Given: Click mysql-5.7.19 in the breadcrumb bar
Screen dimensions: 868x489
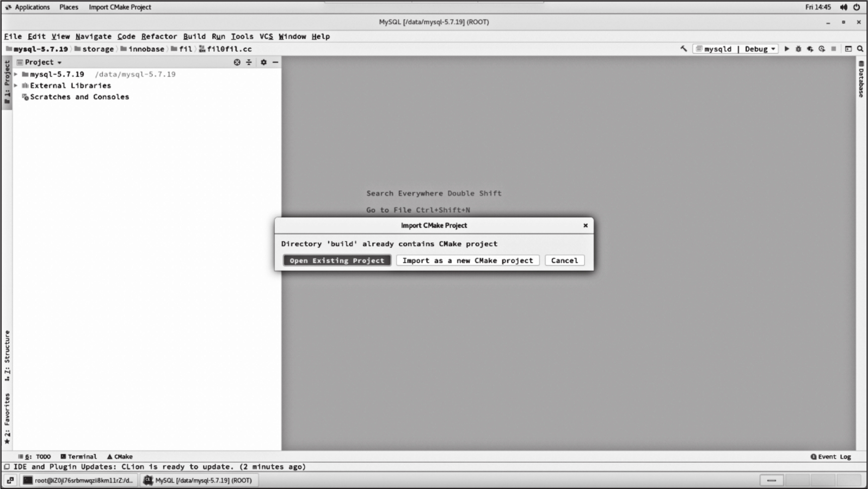Looking at the screenshot, I should [x=37, y=49].
